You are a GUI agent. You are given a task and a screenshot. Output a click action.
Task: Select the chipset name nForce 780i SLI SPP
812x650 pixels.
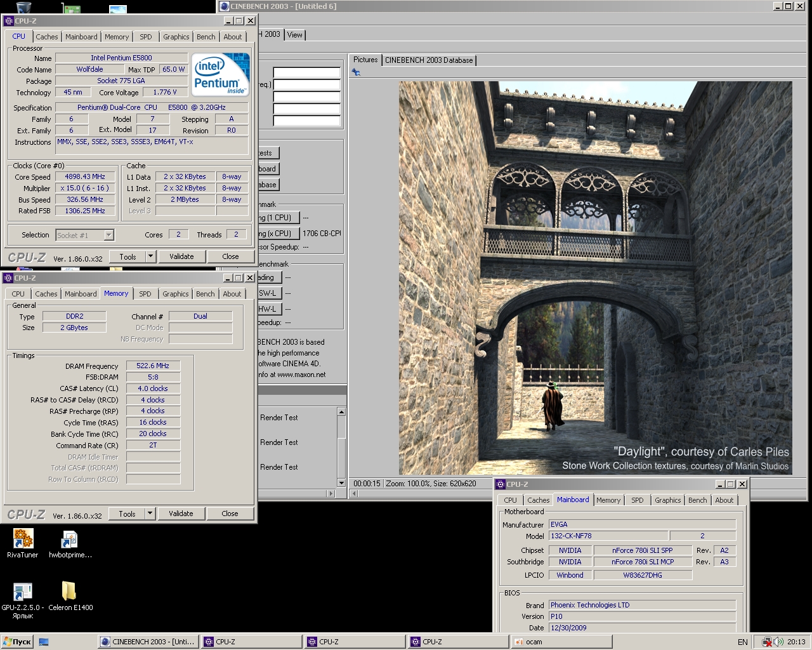click(x=643, y=550)
